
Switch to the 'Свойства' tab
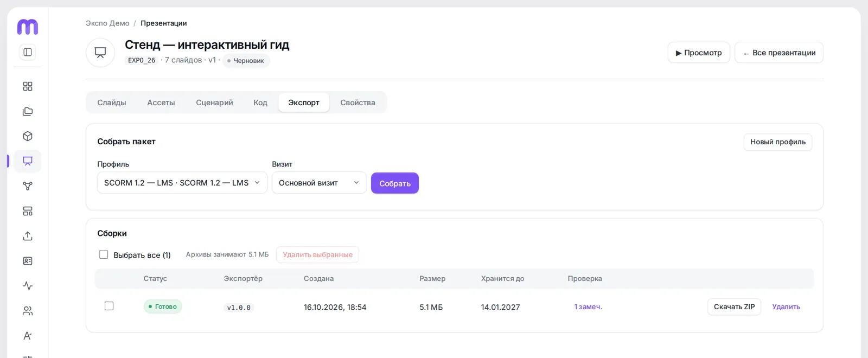(358, 103)
